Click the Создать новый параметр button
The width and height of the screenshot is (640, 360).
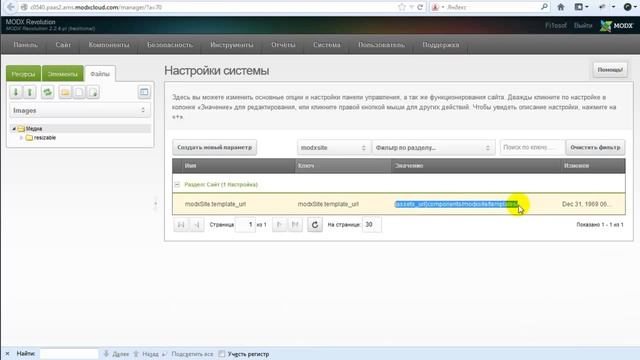(215, 148)
